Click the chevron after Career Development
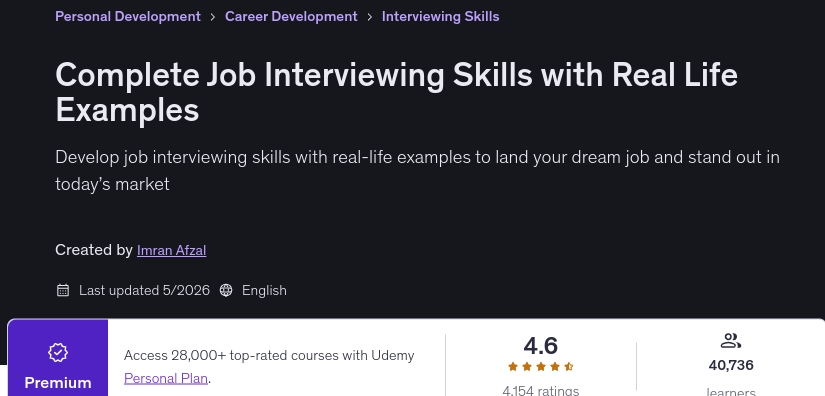Screen dimensions: 825x396 tap(370, 17)
